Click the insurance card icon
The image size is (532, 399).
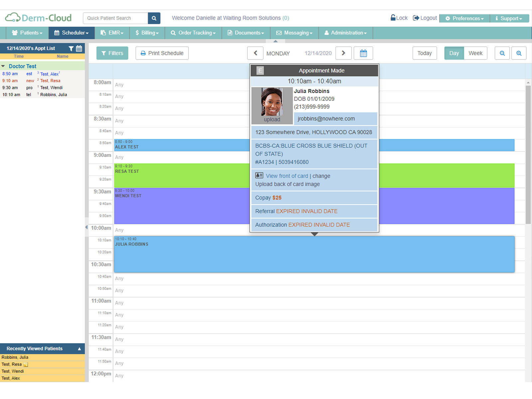pyautogui.click(x=259, y=176)
